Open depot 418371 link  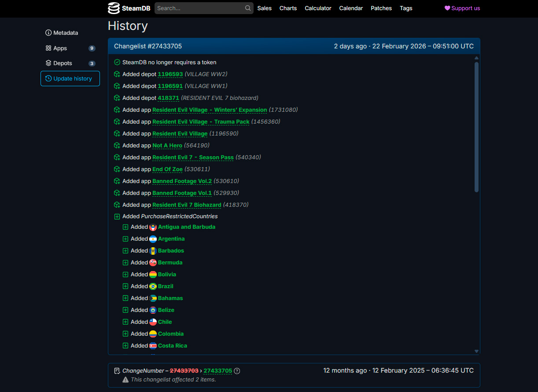[x=168, y=98]
